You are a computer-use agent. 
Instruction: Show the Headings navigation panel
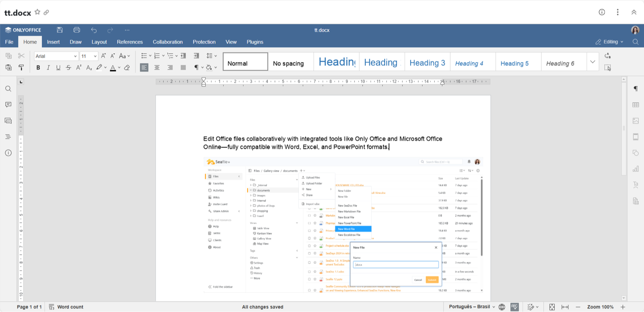tap(8, 137)
